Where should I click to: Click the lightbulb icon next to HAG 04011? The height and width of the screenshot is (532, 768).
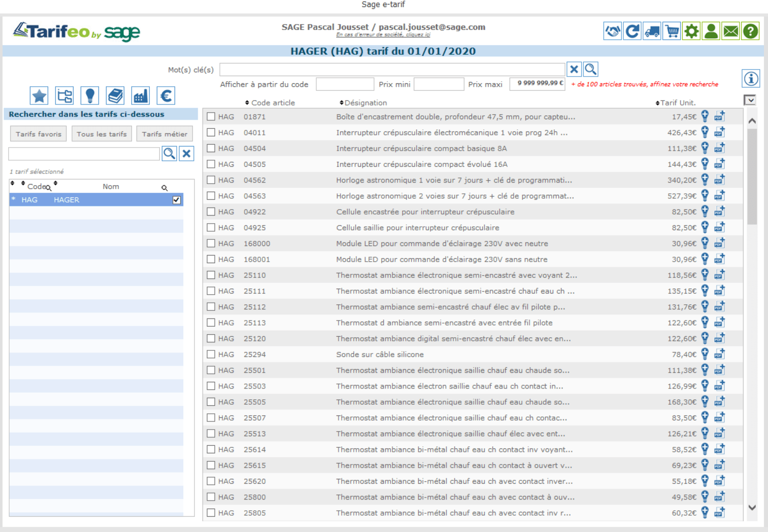click(705, 132)
